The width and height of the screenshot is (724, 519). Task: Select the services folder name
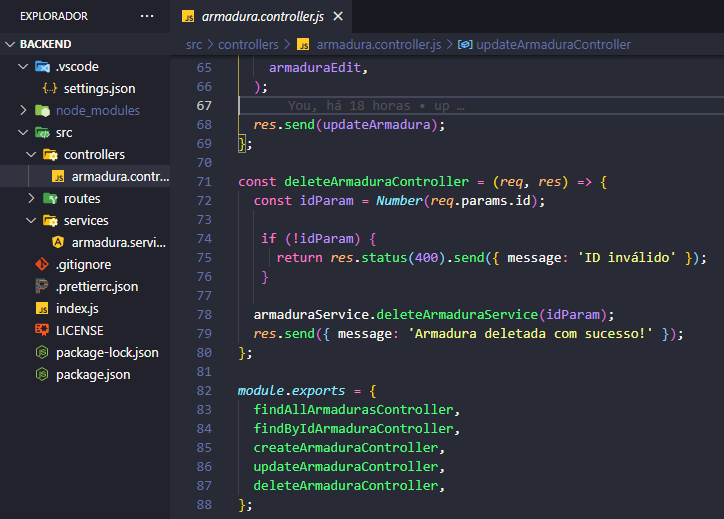click(86, 220)
